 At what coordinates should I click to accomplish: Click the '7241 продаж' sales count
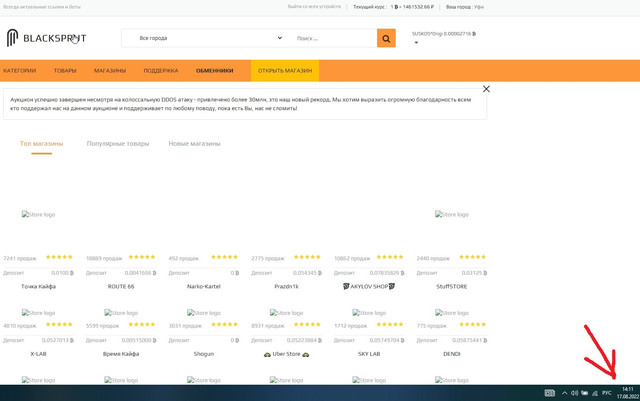(x=20, y=258)
